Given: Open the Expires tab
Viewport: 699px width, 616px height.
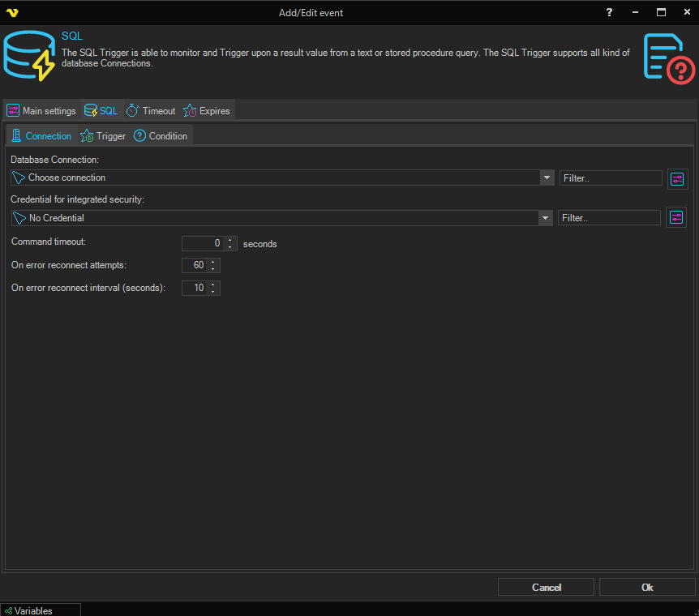Looking at the screenshot, I should tap(208, 111).
